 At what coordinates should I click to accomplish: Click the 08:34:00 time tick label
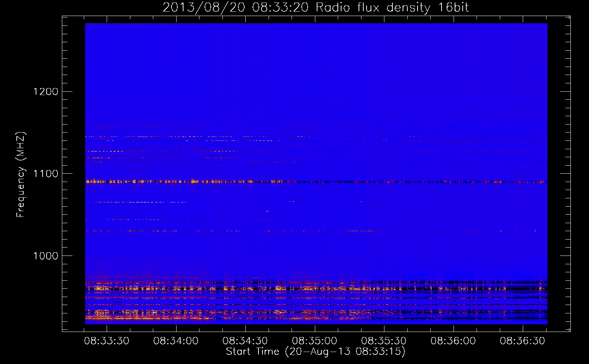click(176, 341)
